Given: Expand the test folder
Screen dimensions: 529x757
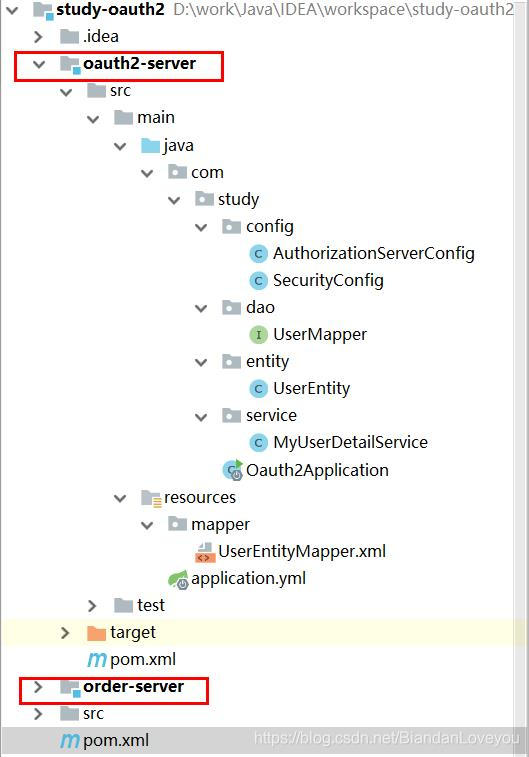Looking at the screenshot, I should pyautogui.click(x=92, y=606).
